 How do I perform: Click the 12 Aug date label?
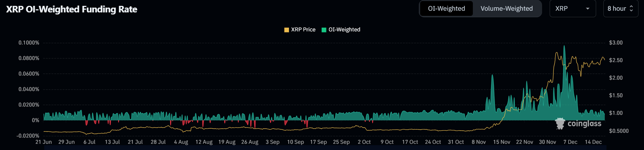pos(204,142)
